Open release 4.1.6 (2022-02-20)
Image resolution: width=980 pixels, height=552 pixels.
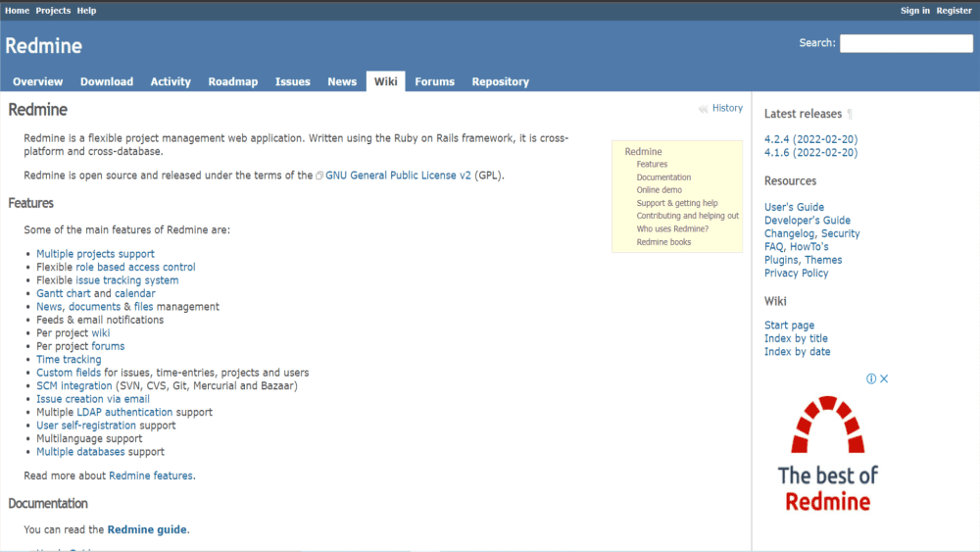(810, 153)
